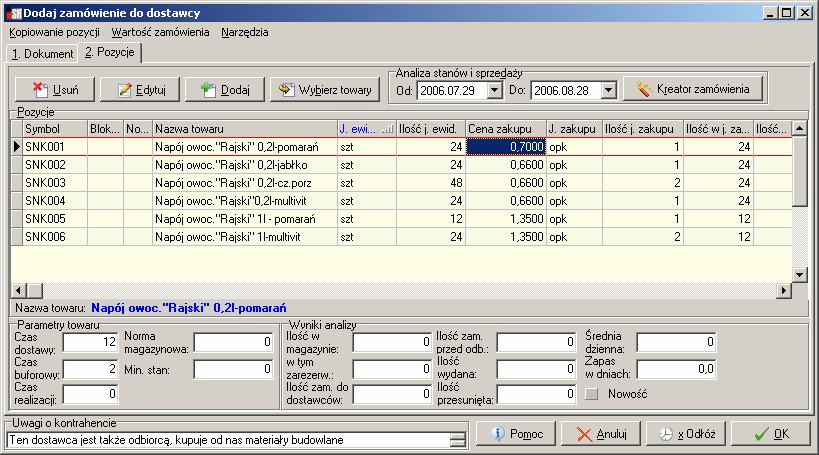This screenshot has width=819, height=455.
Task: Confirm order with OK button
Action: tap(771, 434)
